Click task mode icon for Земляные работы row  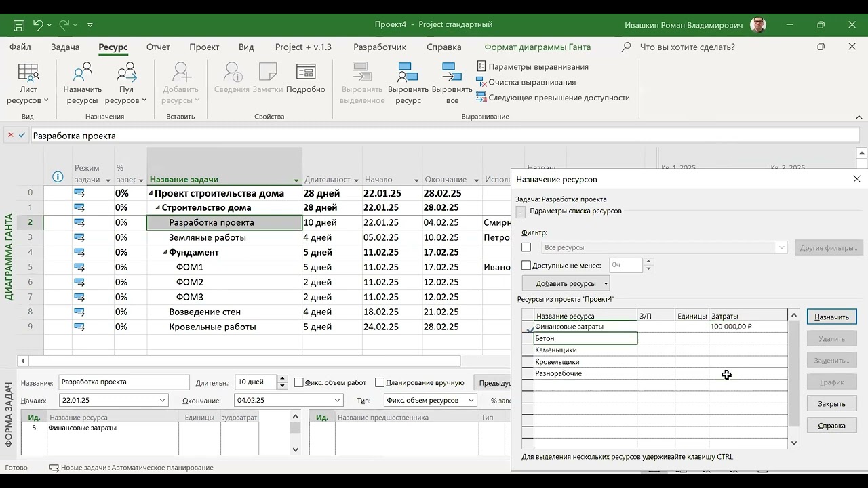[x=79, y=237]
